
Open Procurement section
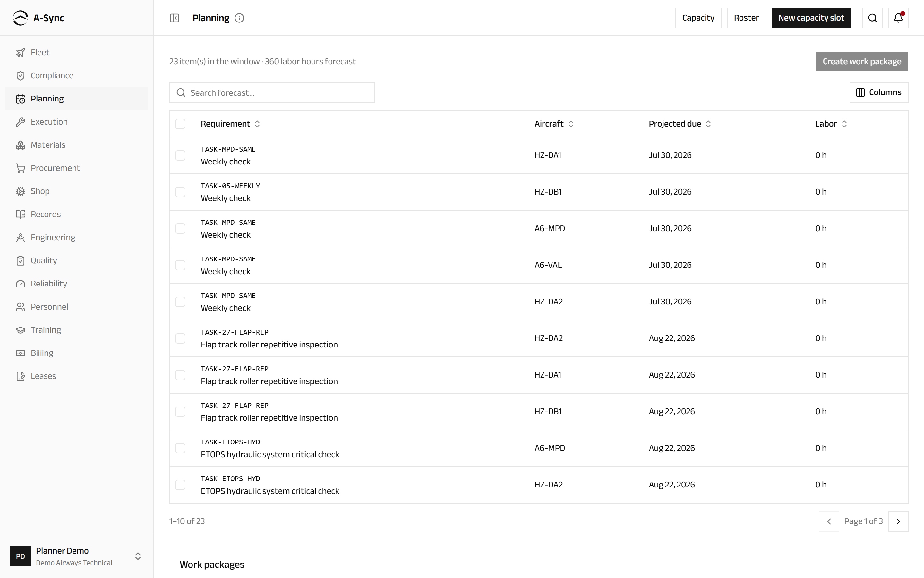pyautogui.click(x=77, y=168)
